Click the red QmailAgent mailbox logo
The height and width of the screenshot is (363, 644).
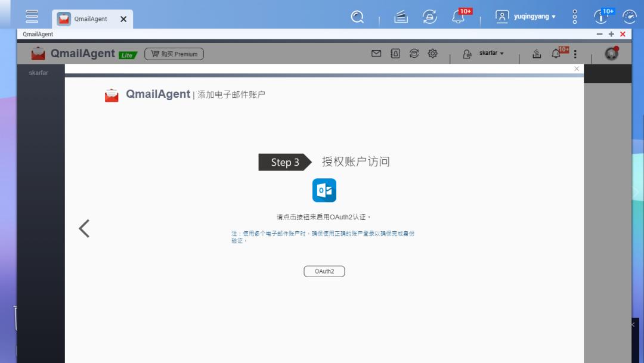[38, 53]
